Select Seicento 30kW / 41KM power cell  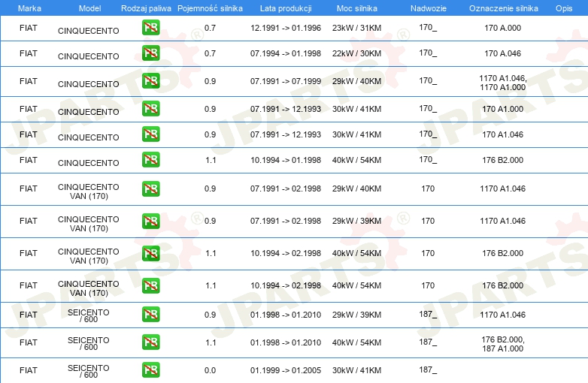[356, 370]
